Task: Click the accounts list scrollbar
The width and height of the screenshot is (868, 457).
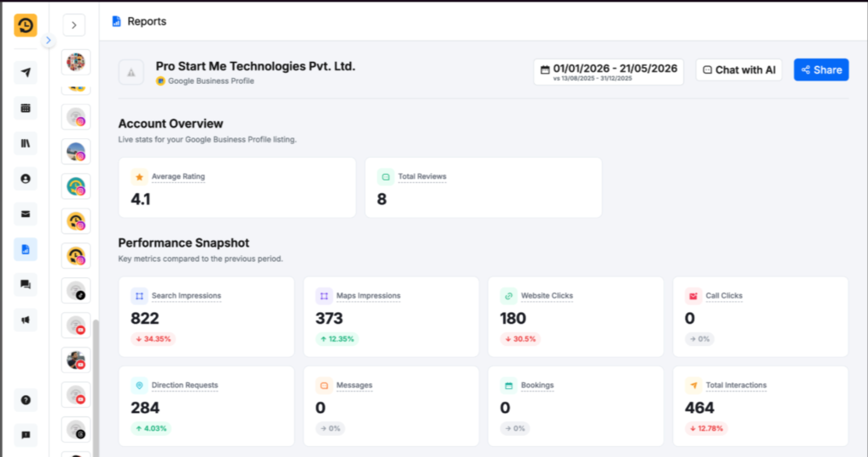Action: [x=96, y=387]
